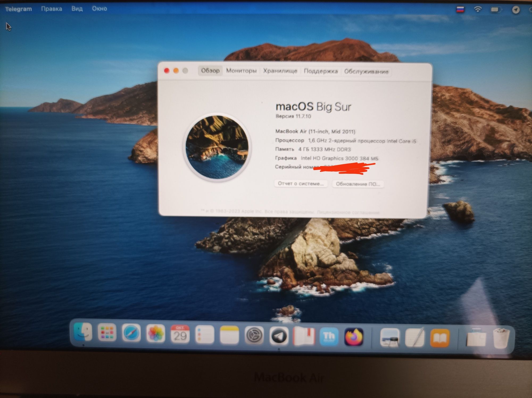The image size is (532, 398).
Task: Click MacBook Air (11-inch, Mid 2011) text
Action: coord(315,131)
